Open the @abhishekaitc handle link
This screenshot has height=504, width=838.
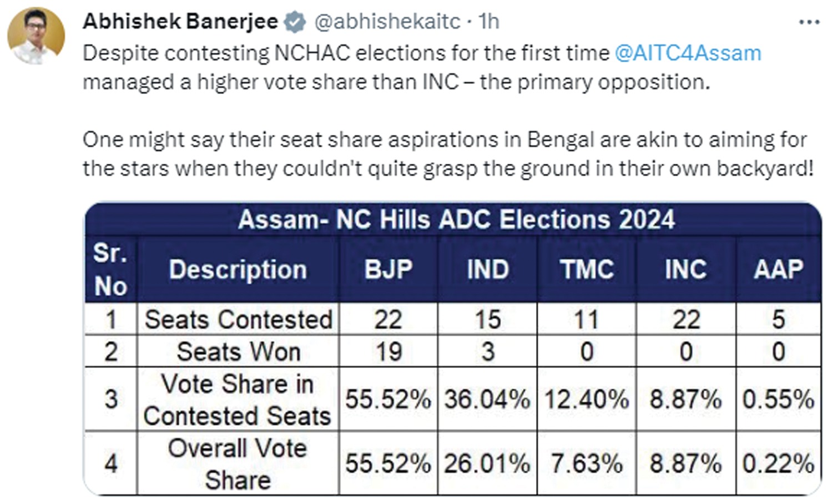point(387,22)
